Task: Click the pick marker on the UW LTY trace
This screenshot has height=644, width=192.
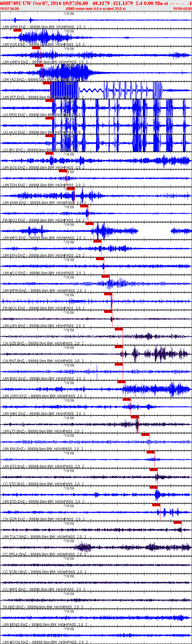Action: point(135,417)
